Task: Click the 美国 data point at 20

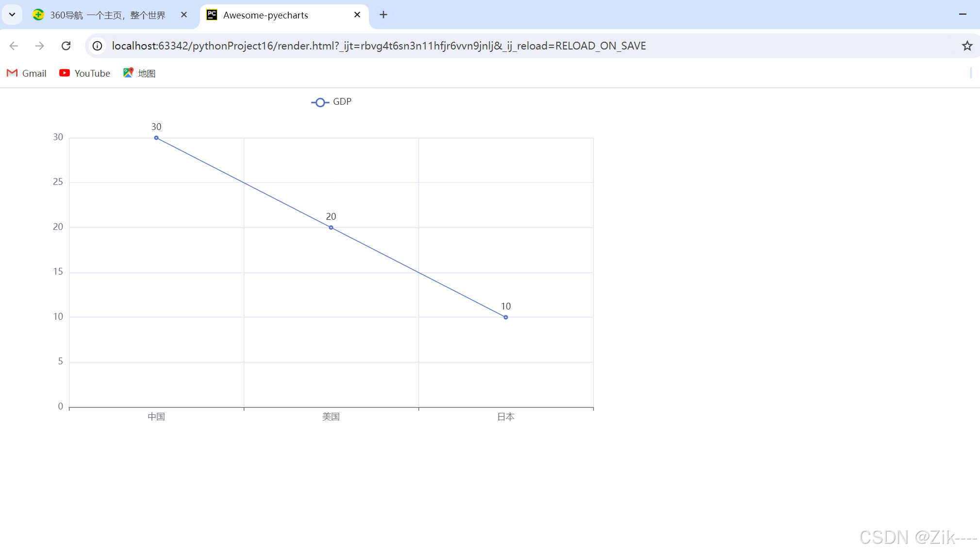Action: pyautogui.click(x=331, y=228)
